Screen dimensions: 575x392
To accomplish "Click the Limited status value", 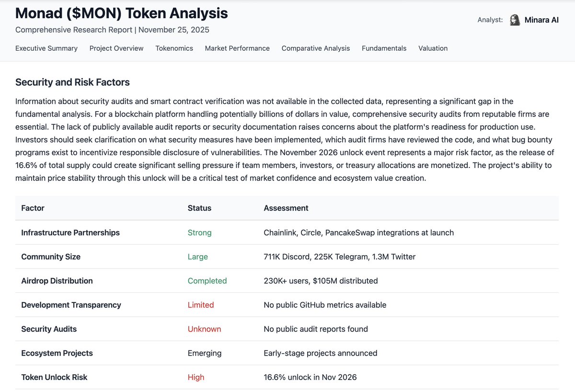I will point(201,305).
